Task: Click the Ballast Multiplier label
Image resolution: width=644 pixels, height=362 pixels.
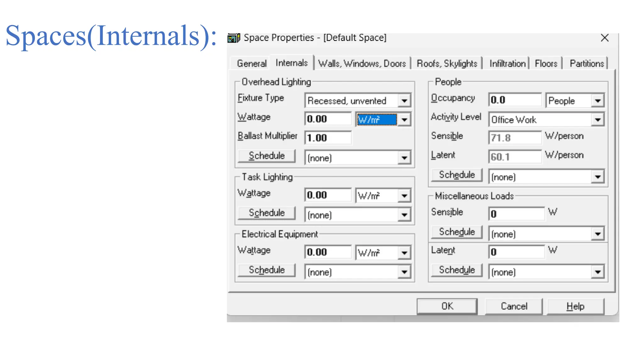Action: [267, 136]
